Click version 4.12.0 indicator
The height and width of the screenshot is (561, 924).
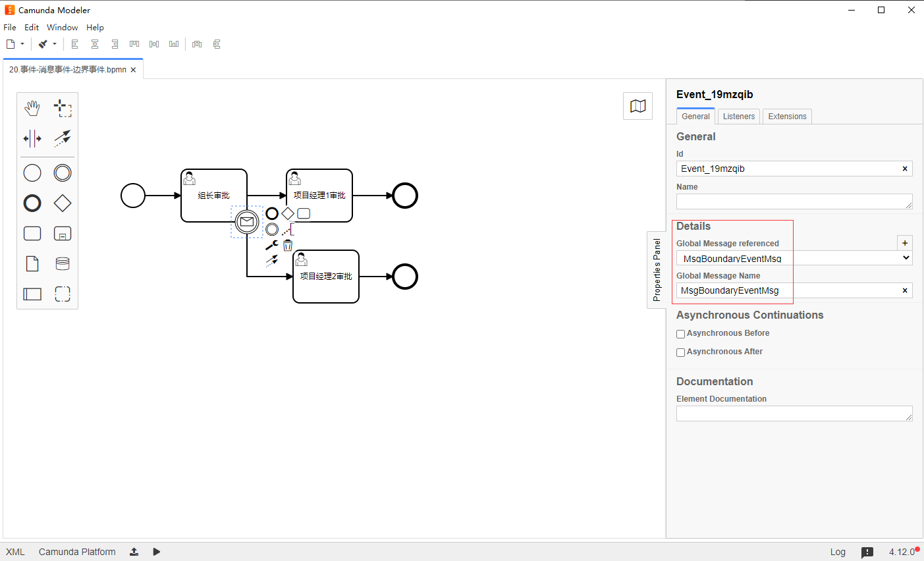tap(902, 552)
